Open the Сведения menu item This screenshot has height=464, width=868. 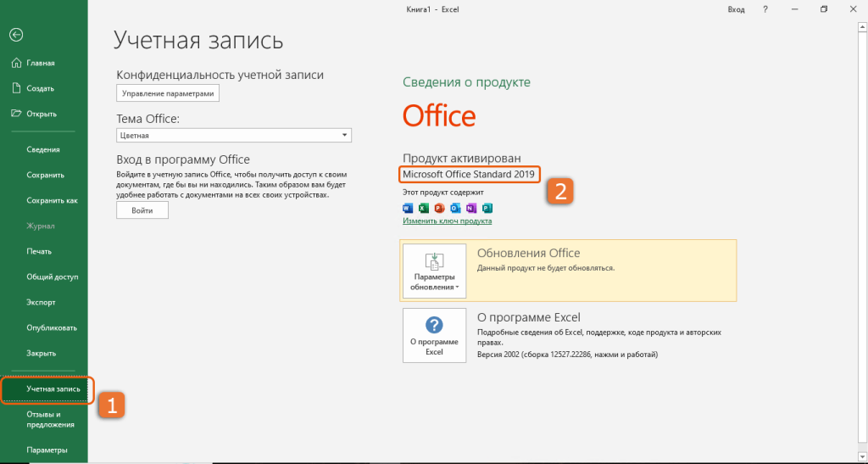pos(43,149)
